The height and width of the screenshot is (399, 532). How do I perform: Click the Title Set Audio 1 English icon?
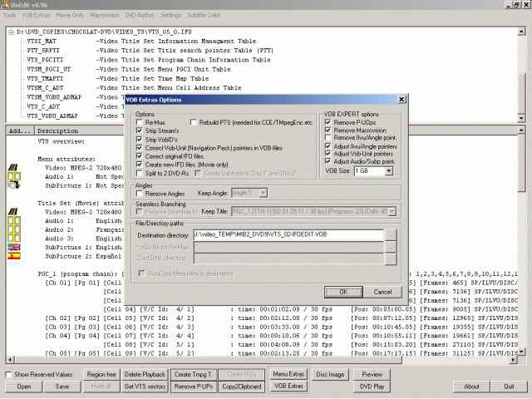pyautogui.click(x=14, y=220)
